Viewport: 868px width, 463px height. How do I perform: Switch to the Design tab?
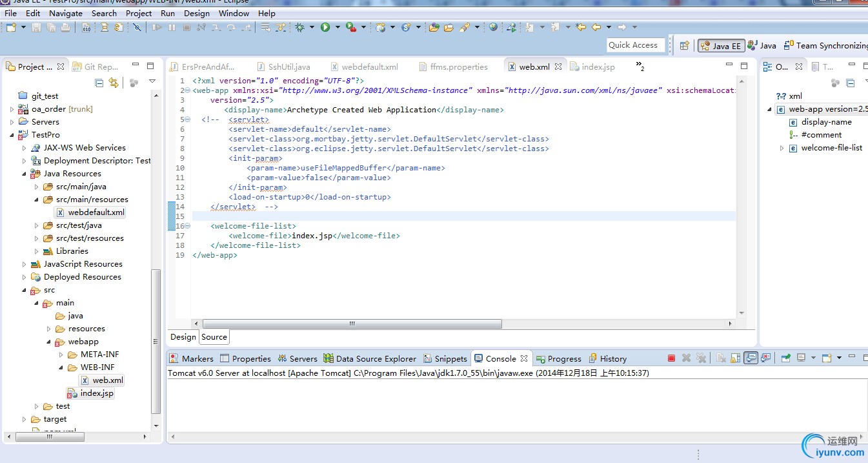pos(183,336)
